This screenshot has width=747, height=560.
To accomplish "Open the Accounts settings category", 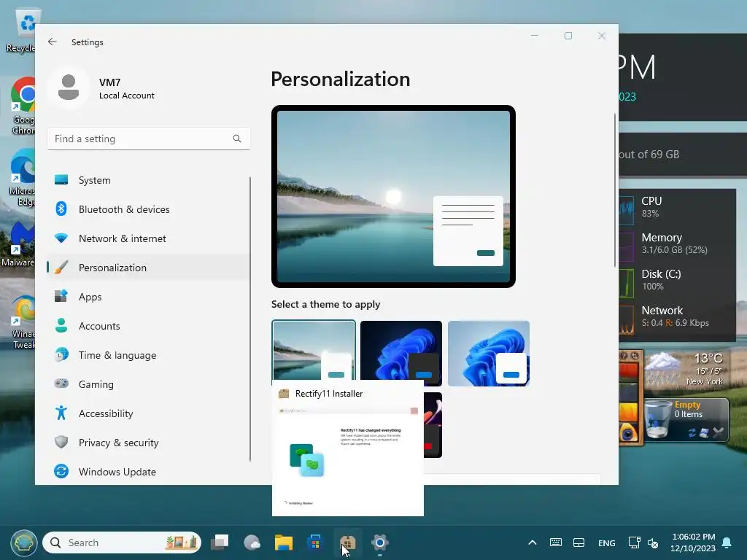I will coord(148,326).
